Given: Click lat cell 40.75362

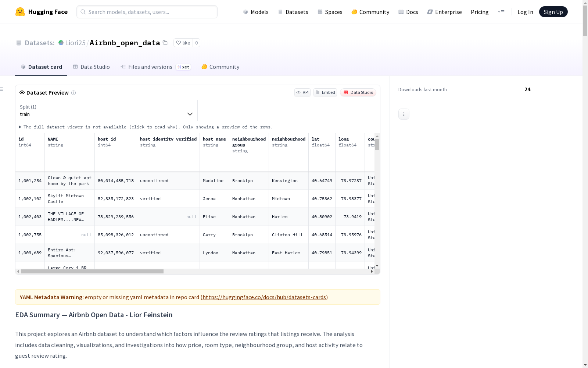Looking at the screenshot, I should [x=322, y=199].
